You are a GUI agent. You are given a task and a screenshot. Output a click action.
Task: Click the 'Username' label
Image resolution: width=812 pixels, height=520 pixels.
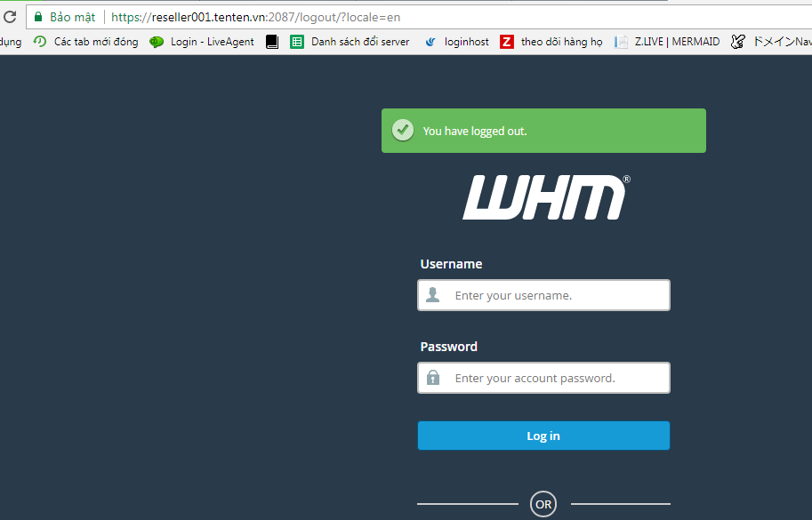point(451,264)
